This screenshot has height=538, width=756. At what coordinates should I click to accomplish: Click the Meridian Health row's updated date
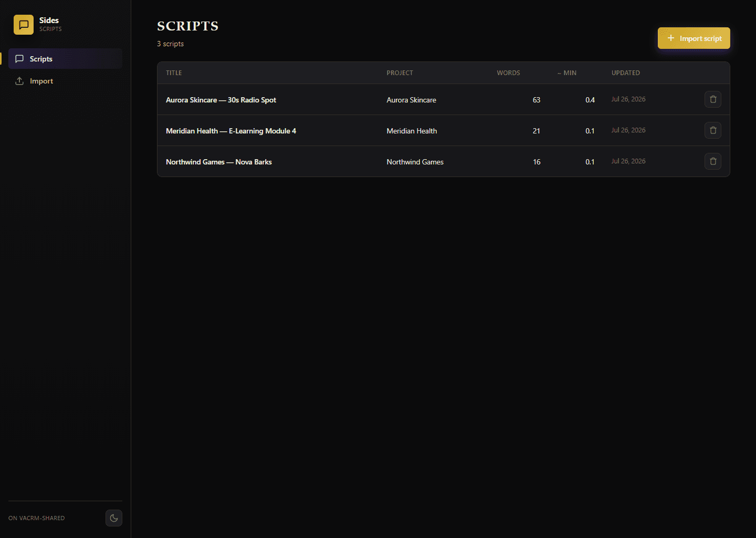click(x=628, y=130)
